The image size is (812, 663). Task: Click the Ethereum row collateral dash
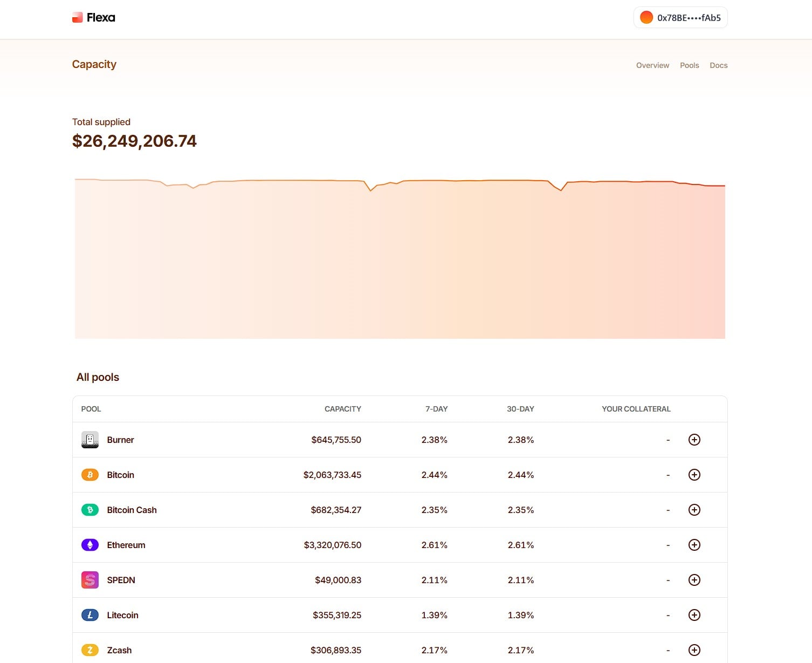(668, 545)
